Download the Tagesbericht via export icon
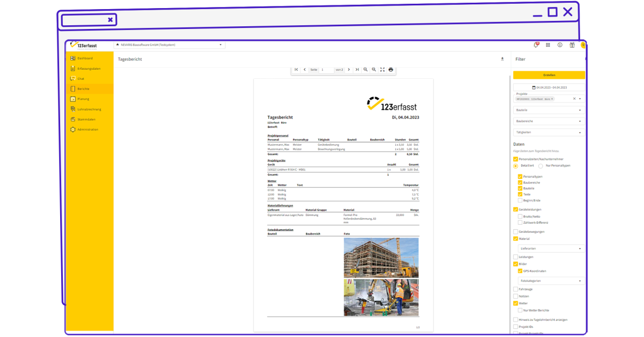 click(x=502, y=59)
